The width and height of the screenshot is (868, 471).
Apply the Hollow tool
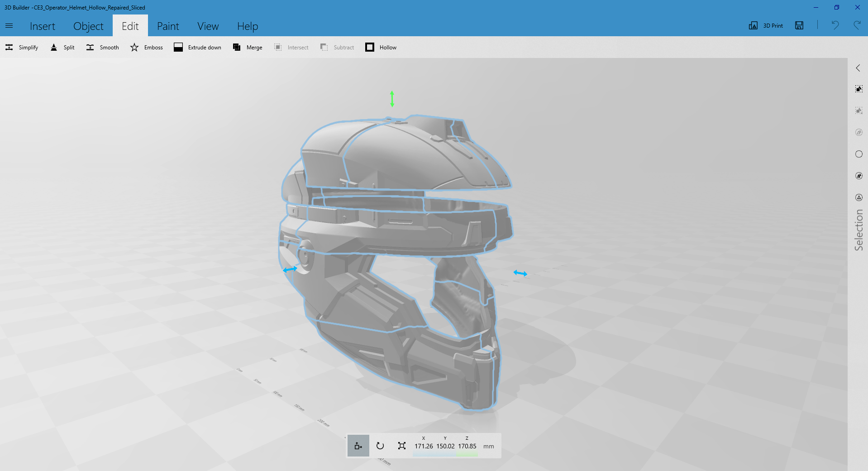[x=381, y=47]
